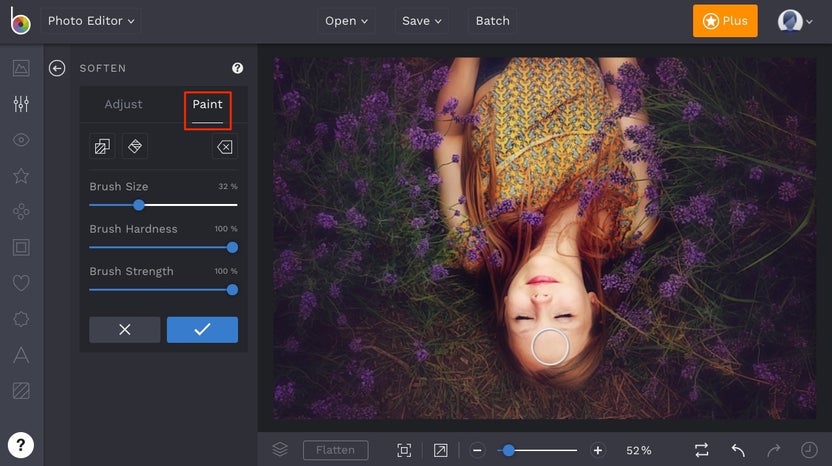Expand the Open dropdown menu
Screen dimensions: 832x466
347,20
